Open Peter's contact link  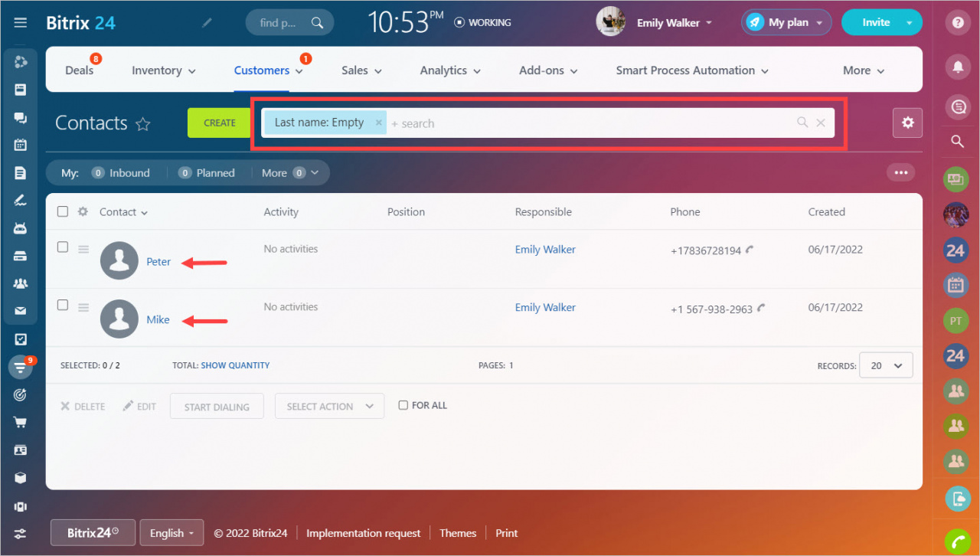pyautogui.click(x=158, y=262)
